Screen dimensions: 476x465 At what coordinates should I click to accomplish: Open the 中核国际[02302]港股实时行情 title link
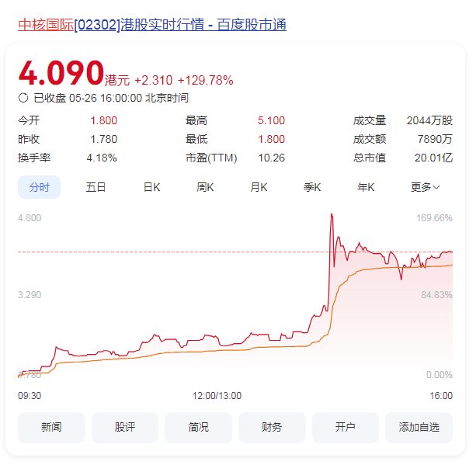(x=152, y=25)
